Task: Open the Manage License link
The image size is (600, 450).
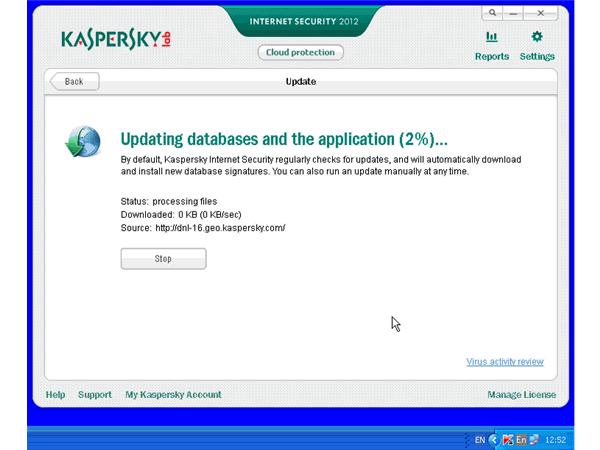Action: pyautogui.click(x=522, y=395)
